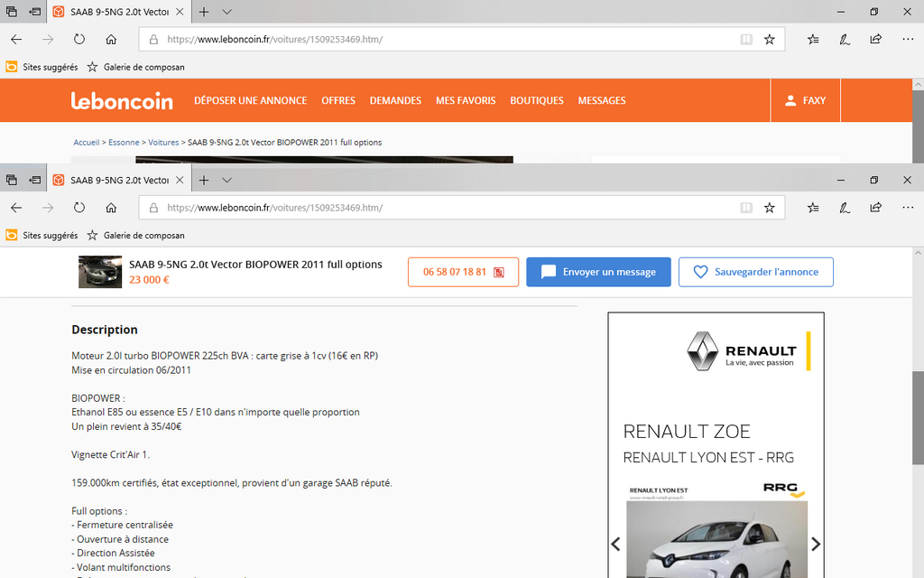Click Renault logo in advertisement
Viewport: 924px width, 578px height.
(742, 351)
